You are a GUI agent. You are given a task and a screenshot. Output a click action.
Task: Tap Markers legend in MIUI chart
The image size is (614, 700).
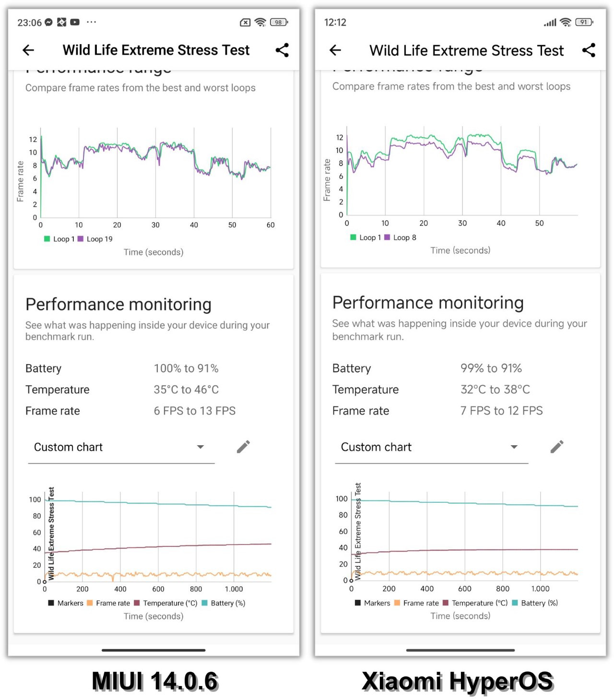(x=66, y=603)
